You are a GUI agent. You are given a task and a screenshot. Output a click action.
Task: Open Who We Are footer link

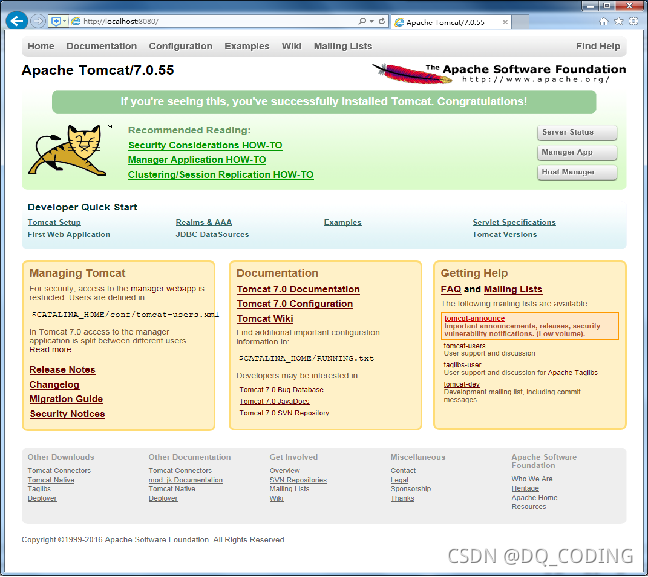[x=532, y=479]
